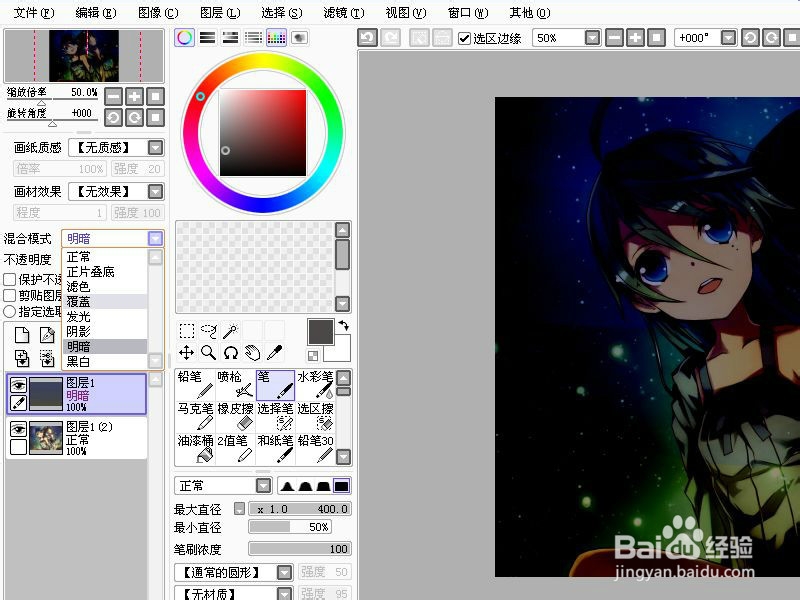Choose the 喷枪 airbrush tool
This screenshot has width=800, height=600.
click(235, 385)
